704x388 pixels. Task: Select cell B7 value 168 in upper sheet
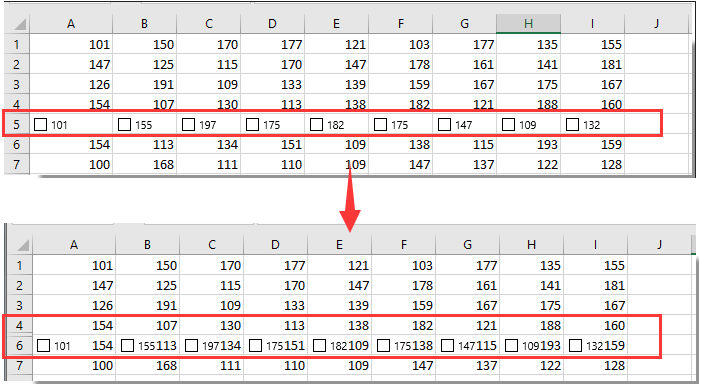(x=145, y=164)
